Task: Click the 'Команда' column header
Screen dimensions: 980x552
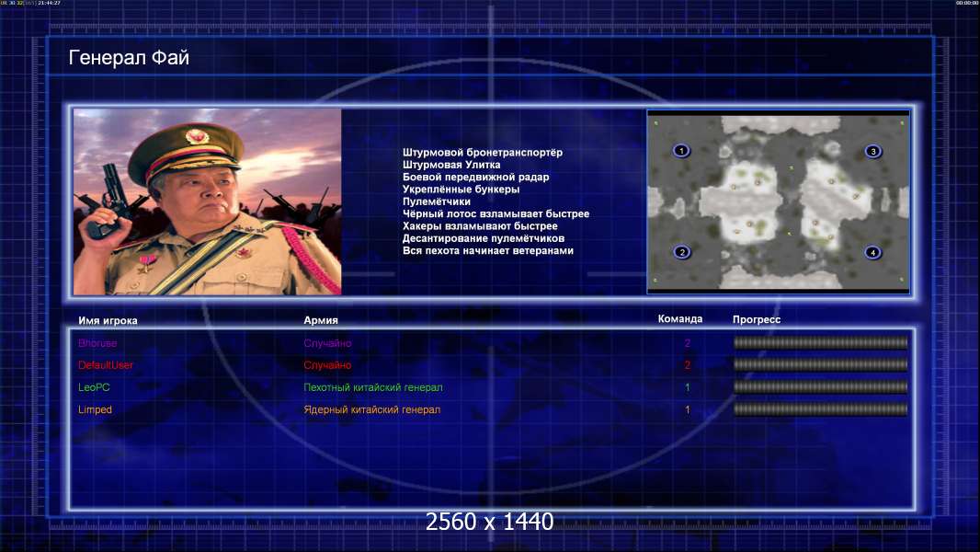Action: pyautogui.click(x=680, y=319)
